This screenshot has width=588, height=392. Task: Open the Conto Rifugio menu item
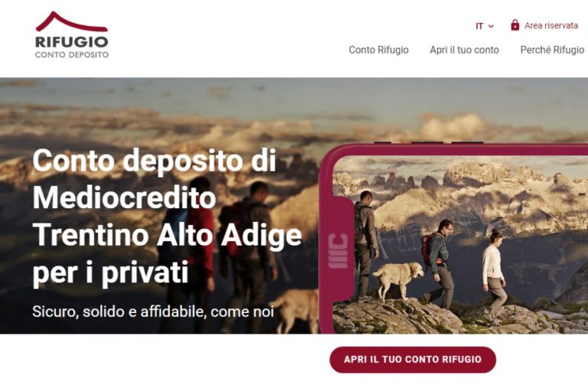point(378,50)
